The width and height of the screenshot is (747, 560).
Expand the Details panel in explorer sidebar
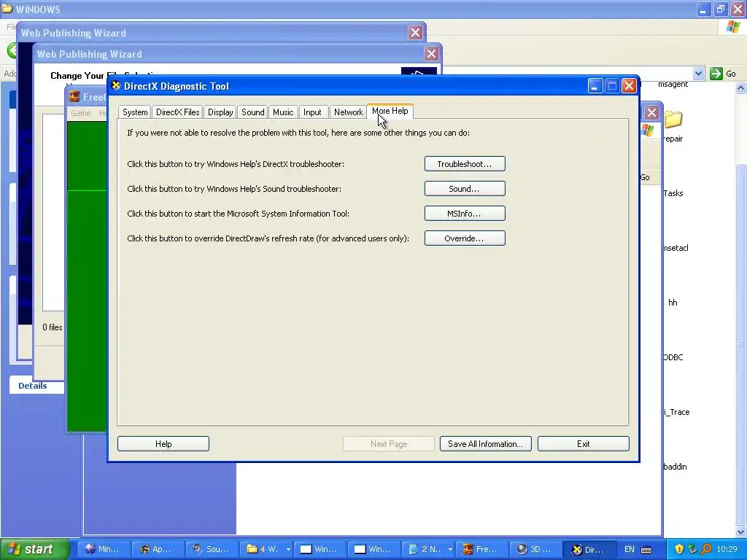[x=32, y=386]
